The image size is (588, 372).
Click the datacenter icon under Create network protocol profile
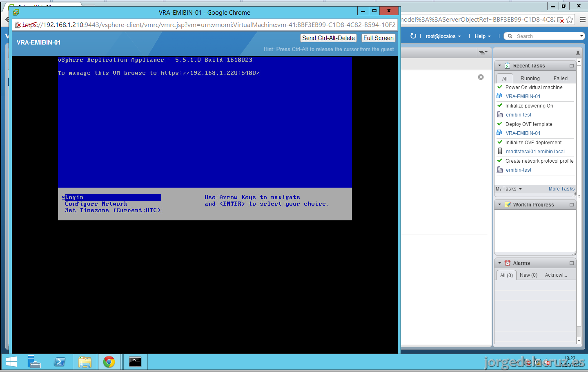pos(500,170)
